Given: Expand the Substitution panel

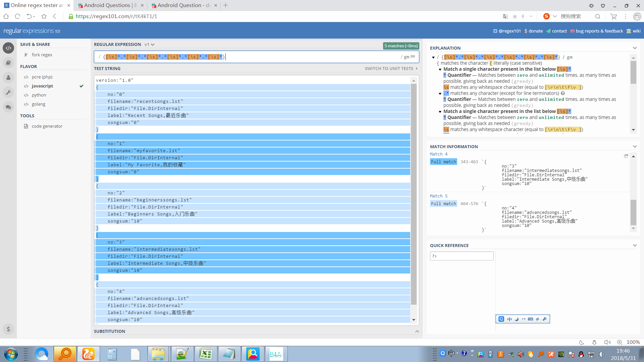Looking at the screenshot, I should pos(417,331).
